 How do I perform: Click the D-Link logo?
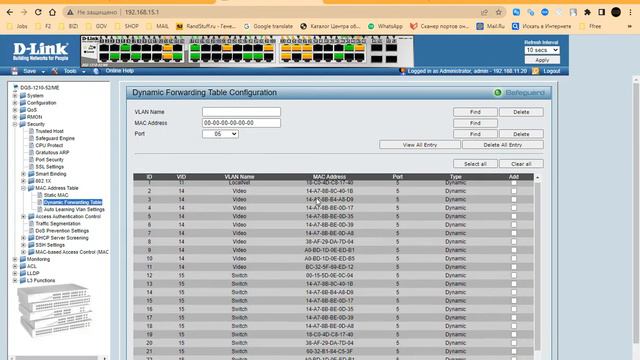(40, 52)
